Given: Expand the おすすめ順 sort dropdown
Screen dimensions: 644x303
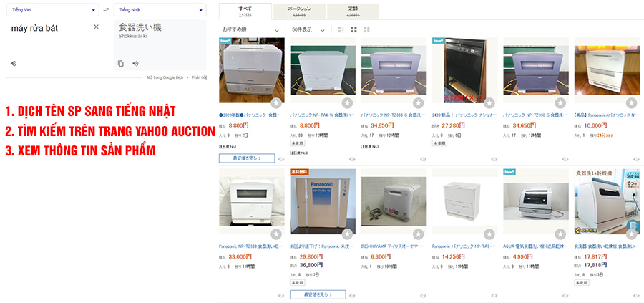Looking at the screenshot, I should tap(251, 29).
